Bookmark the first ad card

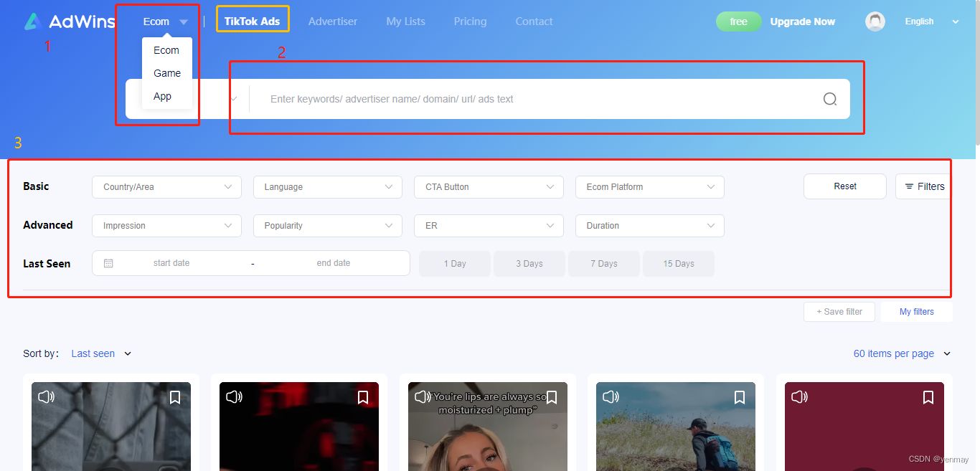pos(175,397)
